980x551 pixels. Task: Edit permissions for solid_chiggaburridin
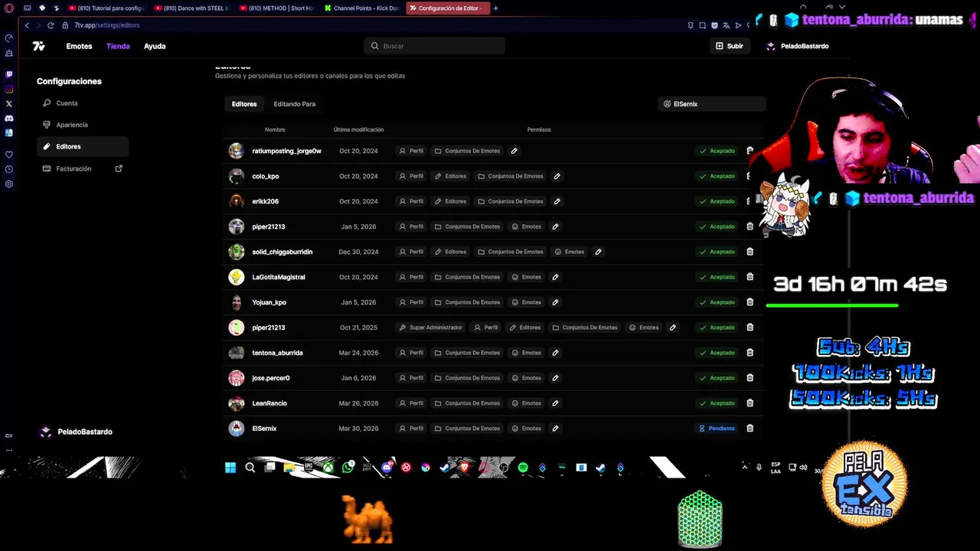pos(598,252)
